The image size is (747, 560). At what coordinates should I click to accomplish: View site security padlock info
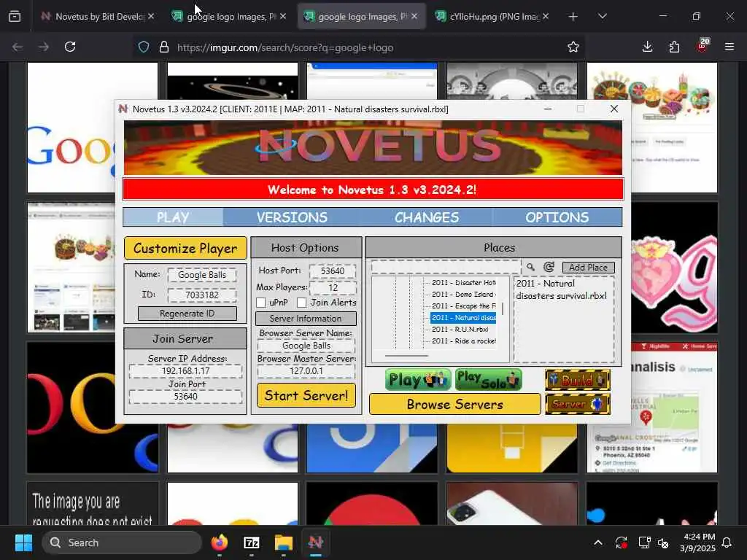point(164,47)
